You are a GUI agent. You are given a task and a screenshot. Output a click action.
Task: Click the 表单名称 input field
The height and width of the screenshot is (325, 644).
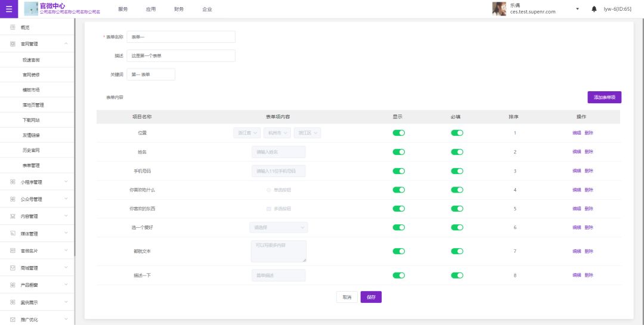[181, 37]
